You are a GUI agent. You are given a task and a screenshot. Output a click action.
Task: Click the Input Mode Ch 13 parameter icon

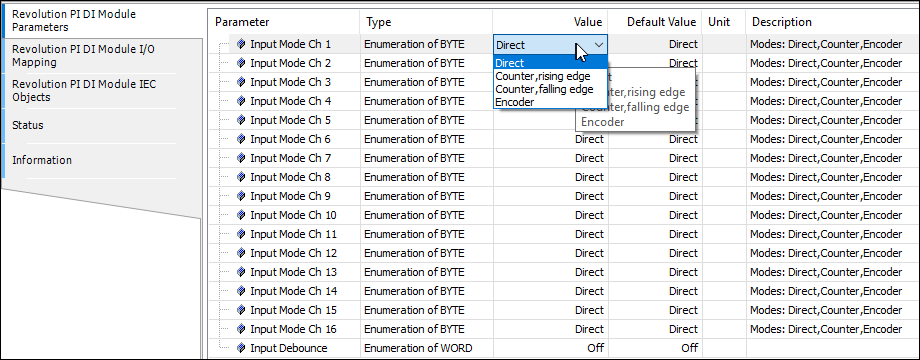[x=241, y=272]
